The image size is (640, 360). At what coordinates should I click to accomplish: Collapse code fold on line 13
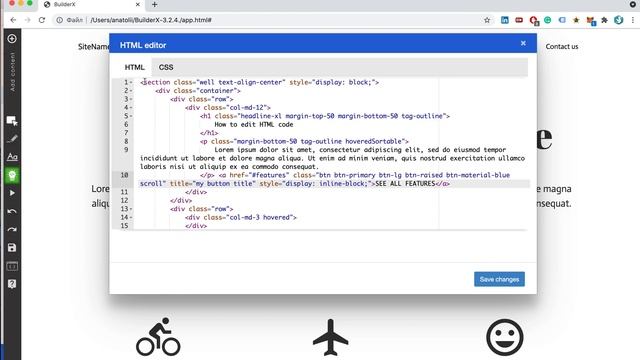[131, 209]
